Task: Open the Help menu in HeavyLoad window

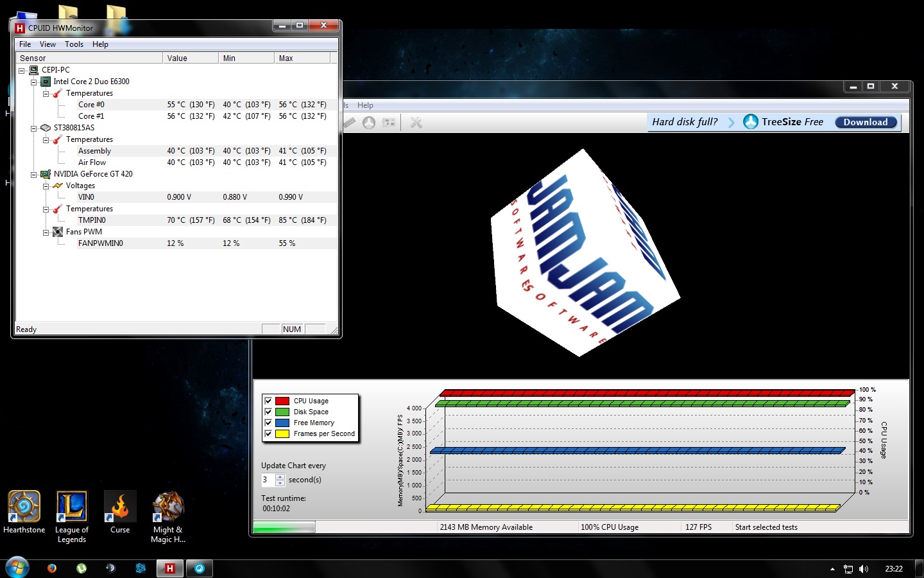Action: 365,105
